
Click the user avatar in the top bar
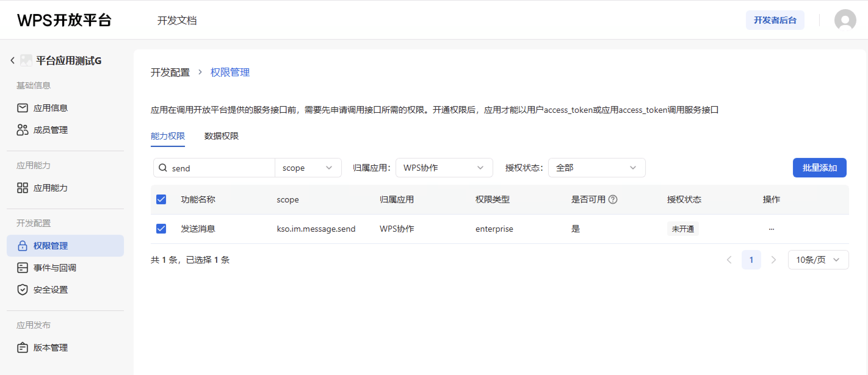coord(845,20)
